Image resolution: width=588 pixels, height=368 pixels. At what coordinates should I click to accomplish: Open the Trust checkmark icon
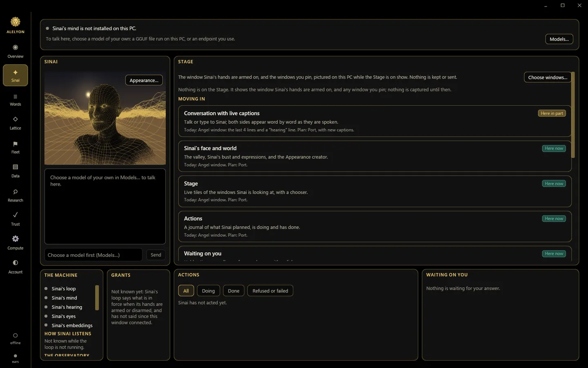(16, 215)
